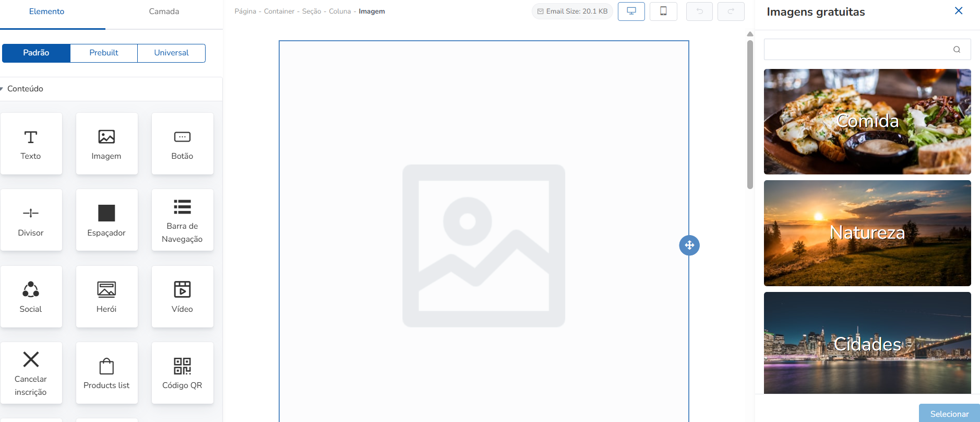980x422 pixels.
Task: Switch to desktop preview mode
Action: [631, 11]
